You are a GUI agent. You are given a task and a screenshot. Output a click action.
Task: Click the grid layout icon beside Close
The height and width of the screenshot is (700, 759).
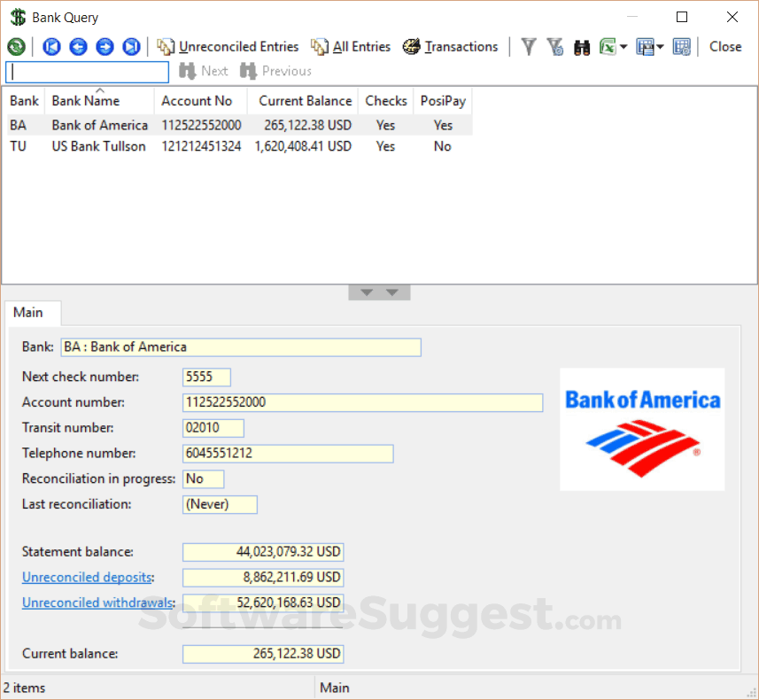(682, 47)
